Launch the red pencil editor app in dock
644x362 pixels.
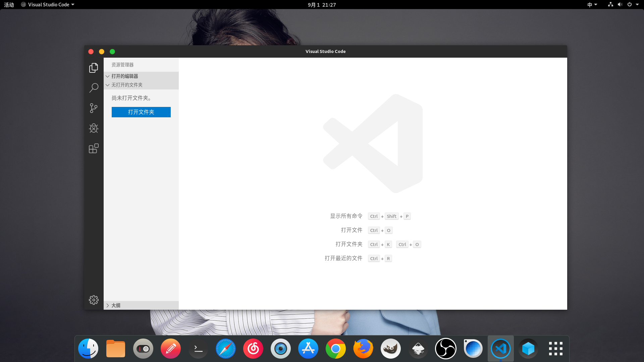[171, 349]
